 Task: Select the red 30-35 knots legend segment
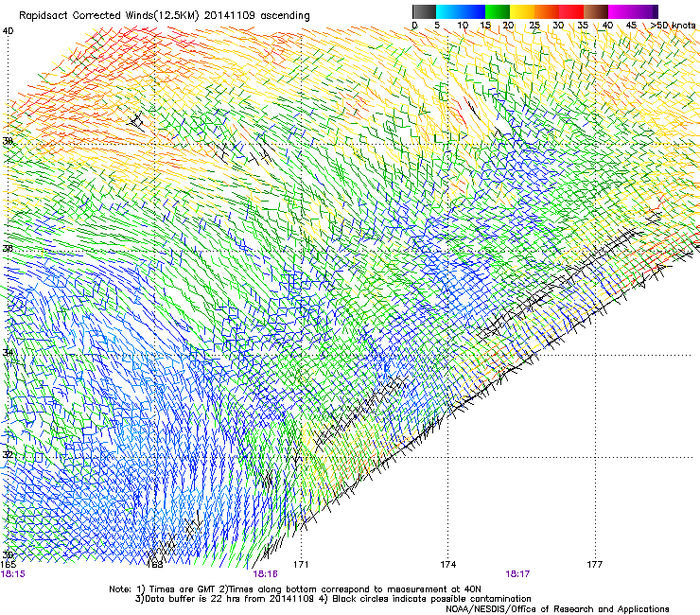click(x=571, y=11)
